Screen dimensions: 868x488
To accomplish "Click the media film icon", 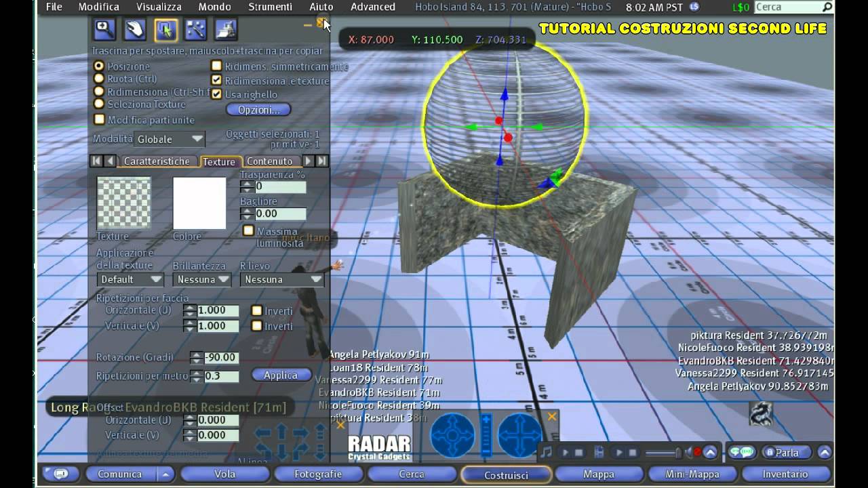I will [599, 452].
